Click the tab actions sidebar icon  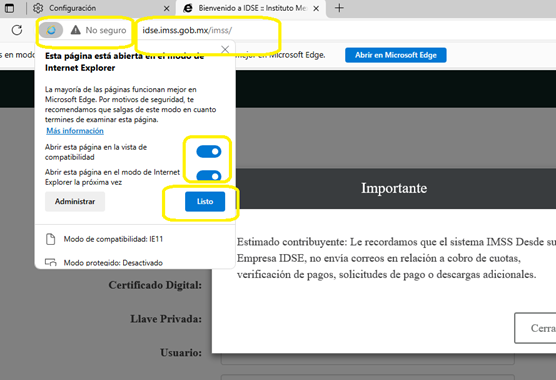(x=9, y=8)
